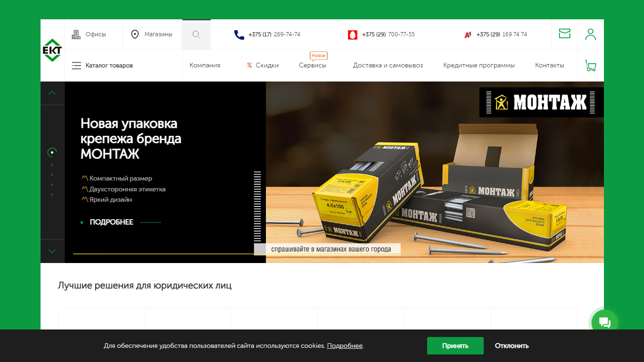The width and height of the screenshot is (644, 362).
Task: Click text Компактный размер
Action: (121, 179)
